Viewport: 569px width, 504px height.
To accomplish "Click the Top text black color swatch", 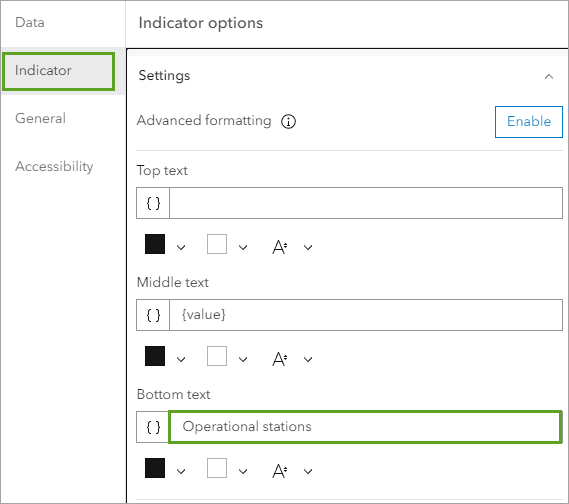I will point(155,244).
